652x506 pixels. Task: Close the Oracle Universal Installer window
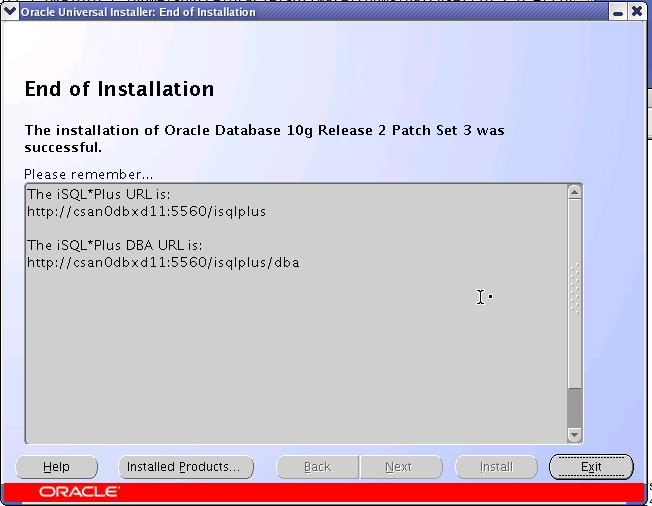(637, 12)
